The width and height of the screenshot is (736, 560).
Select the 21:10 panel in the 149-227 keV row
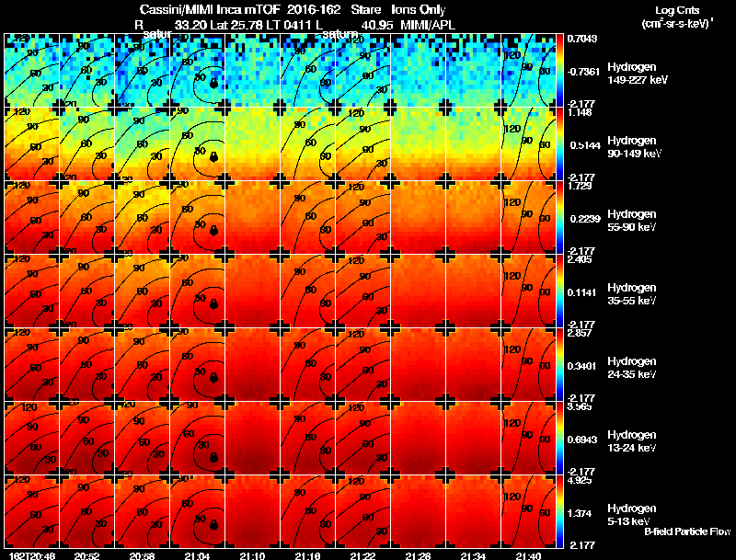pyautogui.click(x=252, y=71)
